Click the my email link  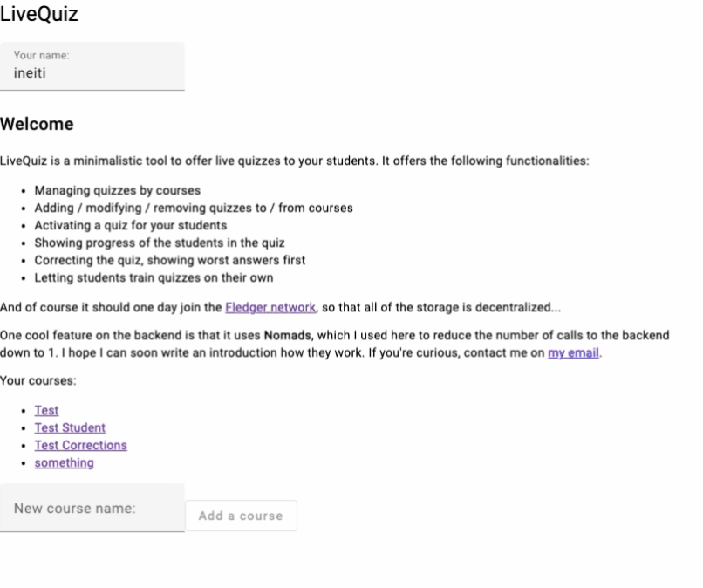pos(573,352)
